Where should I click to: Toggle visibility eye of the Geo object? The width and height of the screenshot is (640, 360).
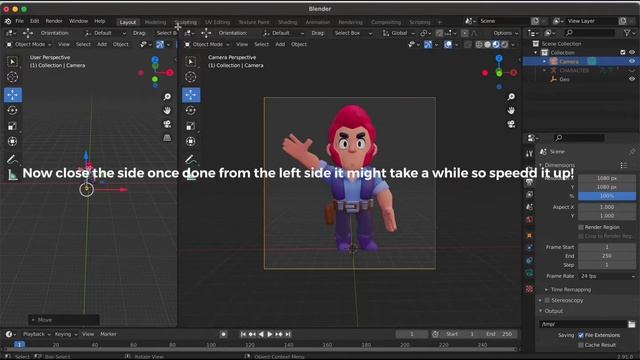pyautogui.click(x=632, y=79)
